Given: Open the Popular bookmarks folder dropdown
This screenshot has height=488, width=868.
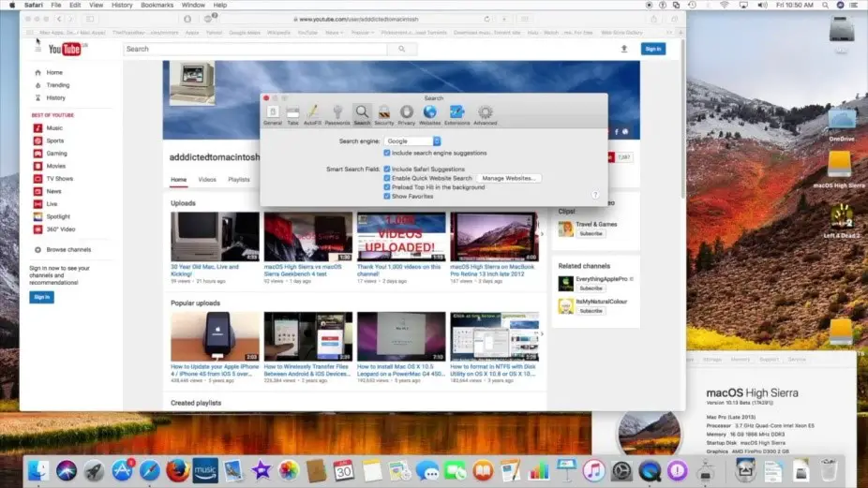Looking at the screenshot, I should point(362,33).
